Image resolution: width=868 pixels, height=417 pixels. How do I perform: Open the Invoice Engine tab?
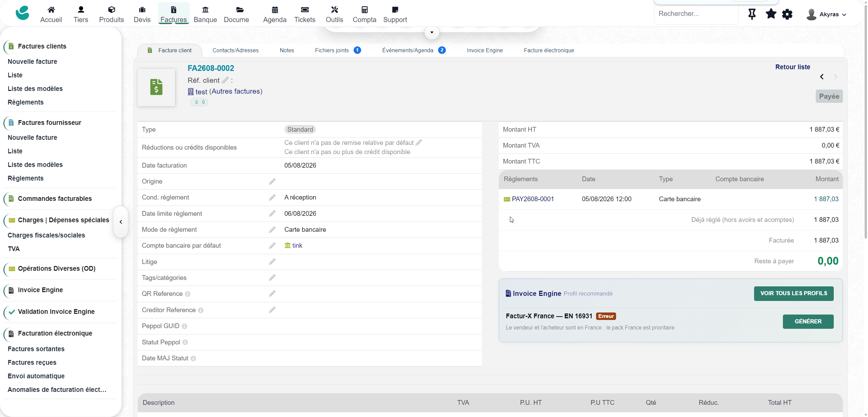pyautogui.click(x=485, y=50)
